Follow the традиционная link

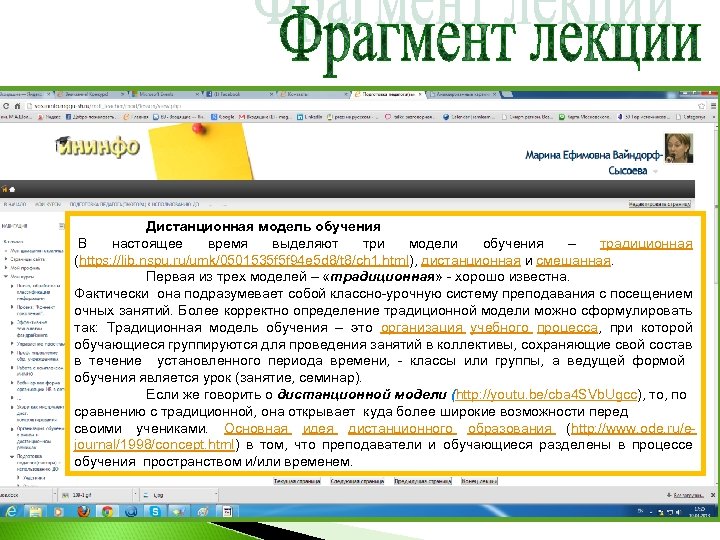click(x=646, y=243)
